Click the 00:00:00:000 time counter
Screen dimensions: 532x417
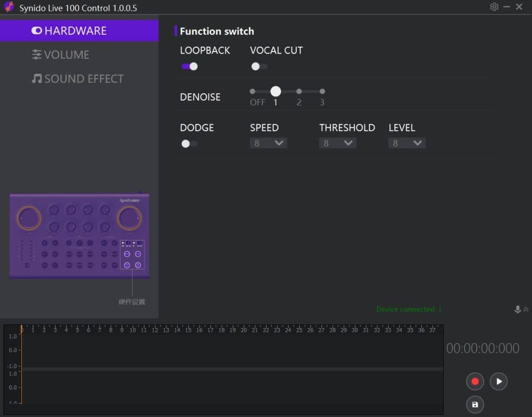point(483,348)
